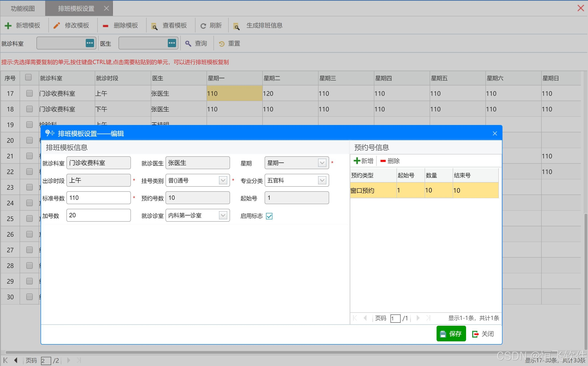
Task: Select the 排班模板设置 tab
Action: click(76, 9)
